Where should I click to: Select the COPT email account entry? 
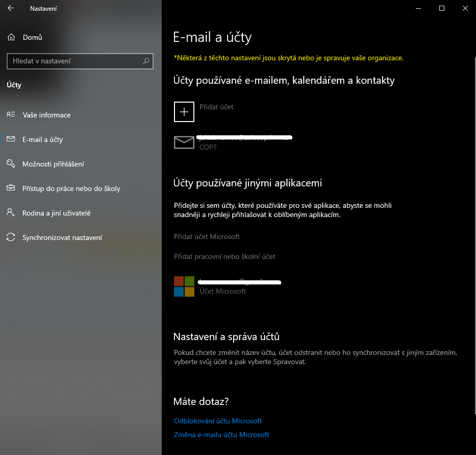pos(184,142)
